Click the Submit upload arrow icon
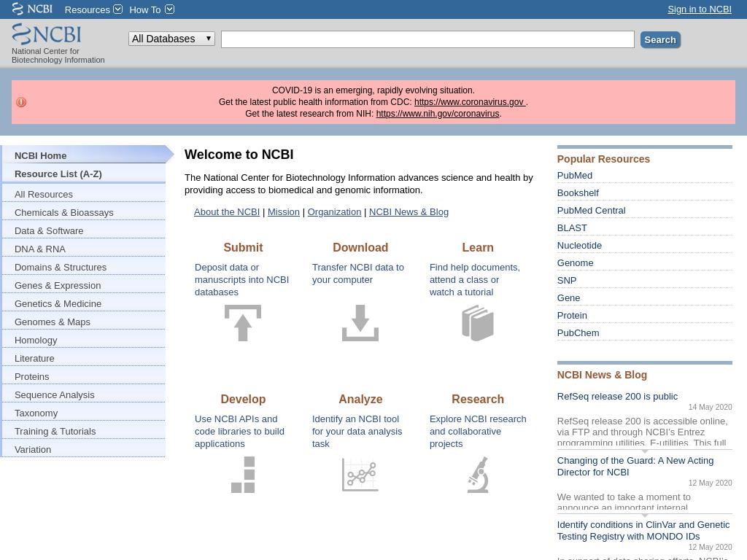The height and width of the screenshot is (560, 747). point(243,322)
